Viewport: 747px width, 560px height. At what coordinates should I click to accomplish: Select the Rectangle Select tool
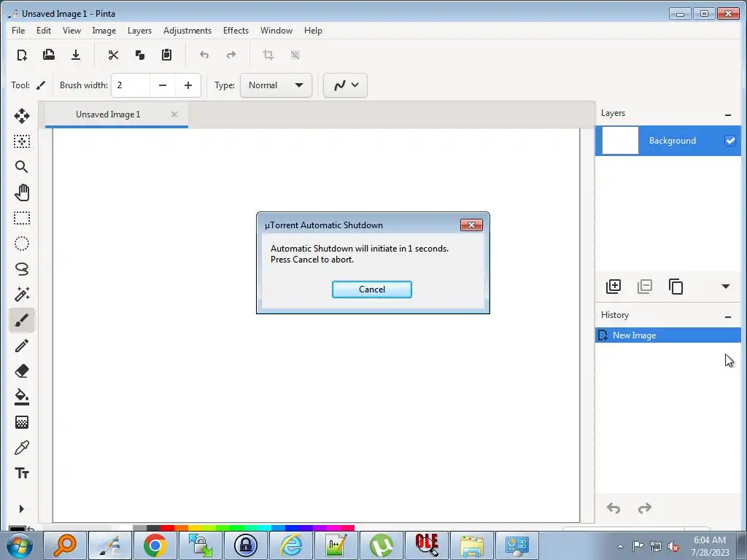tap(22, 218)
